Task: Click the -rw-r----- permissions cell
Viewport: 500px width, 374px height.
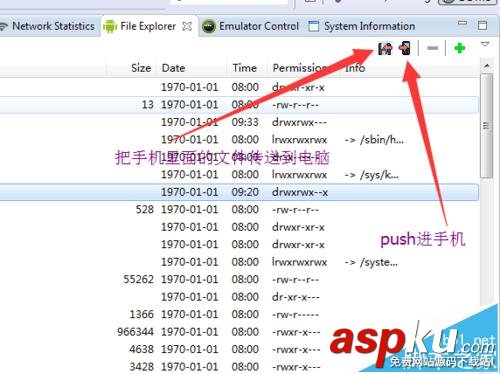Action: (295, 314)
